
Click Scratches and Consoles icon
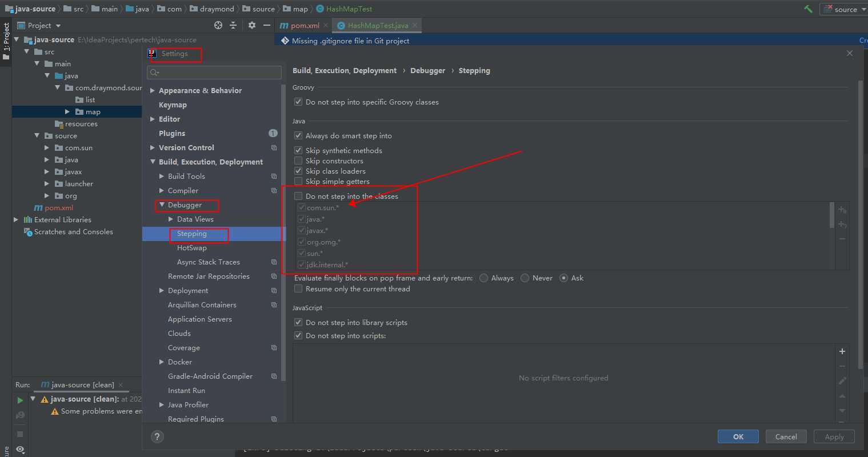27,231
